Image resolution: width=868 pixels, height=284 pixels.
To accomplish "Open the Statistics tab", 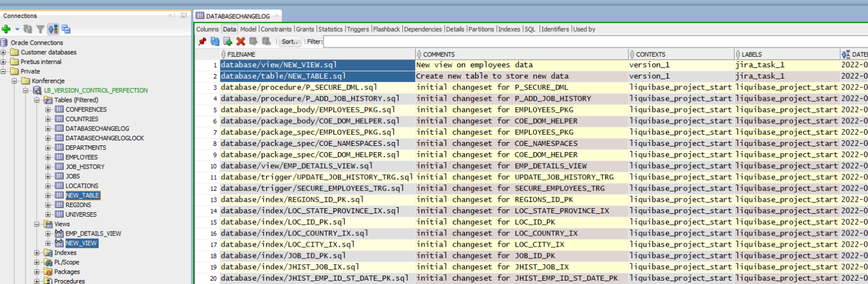I will point(330,29).
